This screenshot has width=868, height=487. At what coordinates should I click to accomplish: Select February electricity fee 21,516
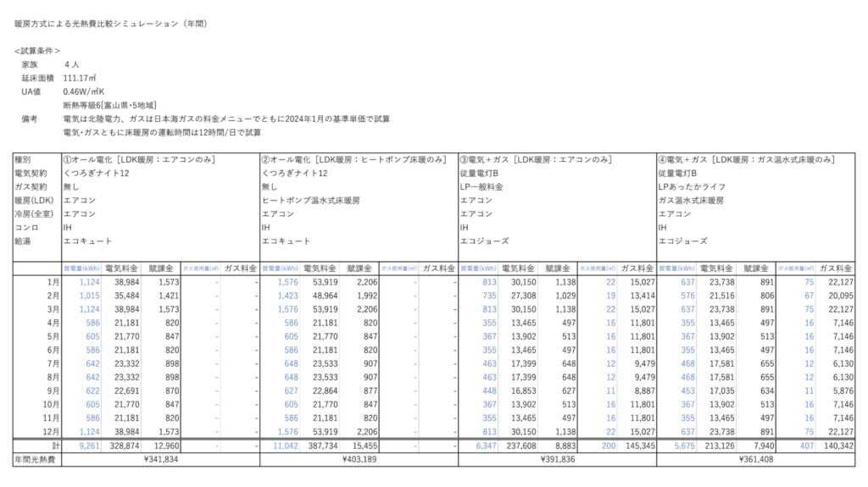point(722,296)
